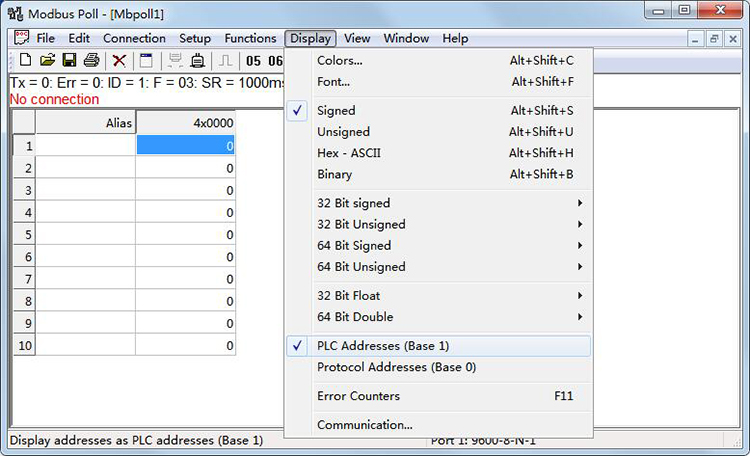The width and height of the screenshot is (750, 456).
Task: Print with the printer toolbar icon
Action: point(91,60)
